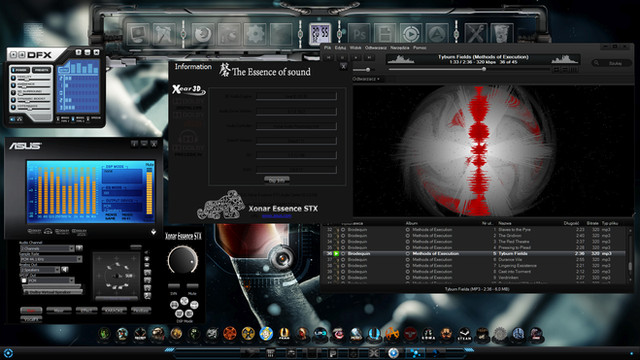The image size is (640, 360).
Task: Toggle SVN button under Xonar volume knob
Action: coord(174,287)
